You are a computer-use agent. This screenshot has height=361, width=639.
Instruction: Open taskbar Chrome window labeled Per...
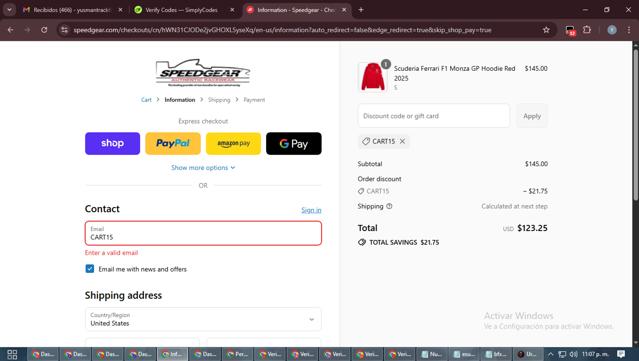click(238, 354)
